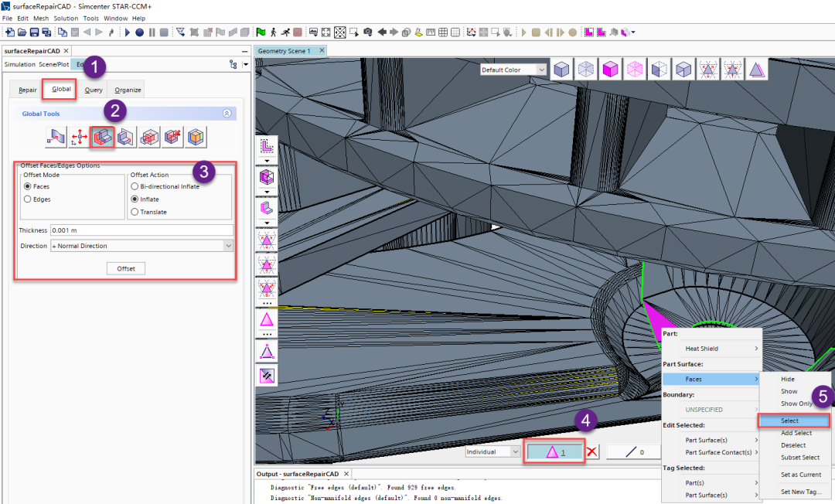The image size is (835, 504).
Task: Click the magenta-outlined triangle icon in top scene toolbar
Action: pos(757,70)
